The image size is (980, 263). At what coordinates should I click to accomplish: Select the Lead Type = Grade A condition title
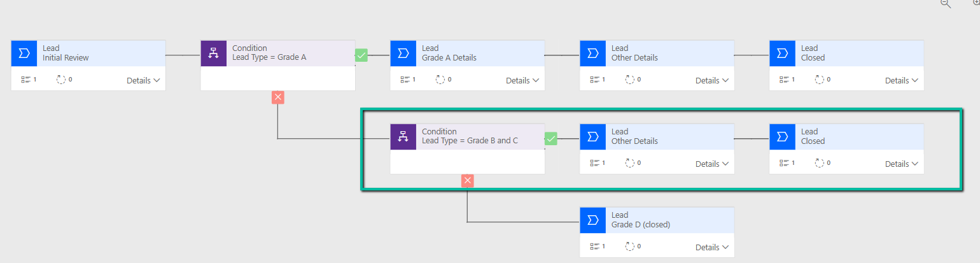269,58
